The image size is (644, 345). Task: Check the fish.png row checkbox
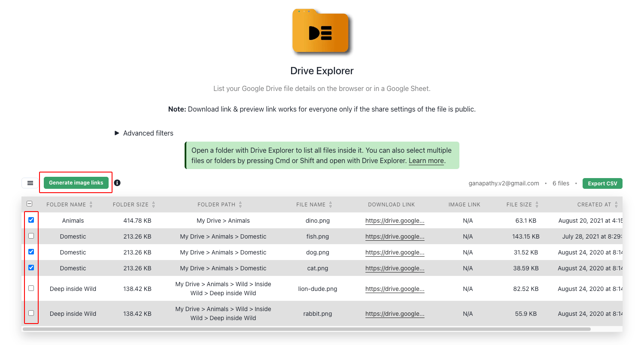click(31, 236)
